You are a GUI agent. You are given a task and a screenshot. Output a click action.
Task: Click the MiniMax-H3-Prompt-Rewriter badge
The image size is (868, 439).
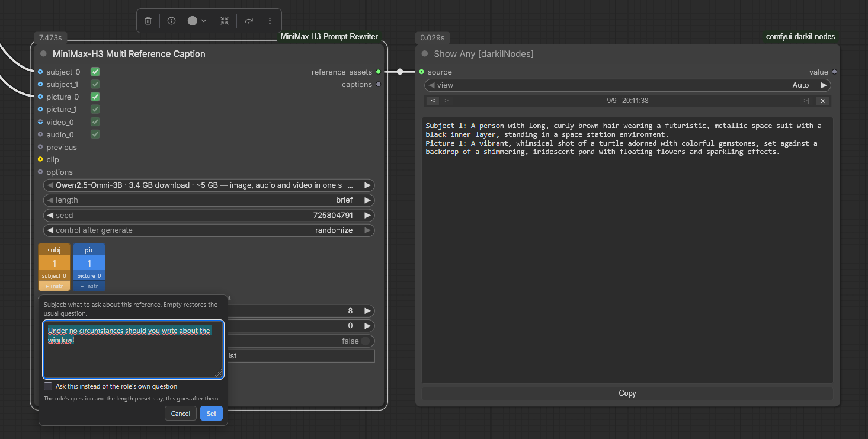point(329,37)
